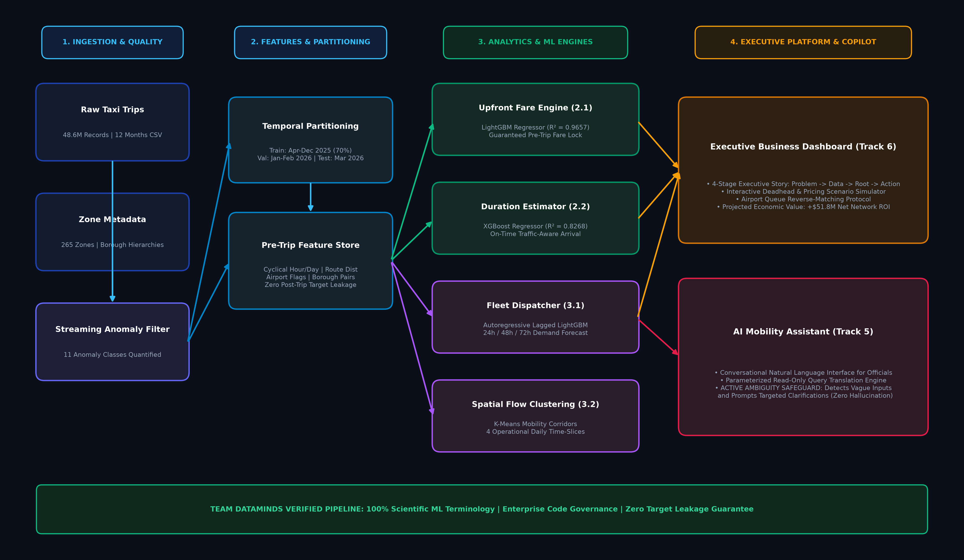Viewport: 964px width, 560px height.
Task: Click 'Airport Queue Reverse-Matching Protocol' bullet
Action: pos(803,199)
